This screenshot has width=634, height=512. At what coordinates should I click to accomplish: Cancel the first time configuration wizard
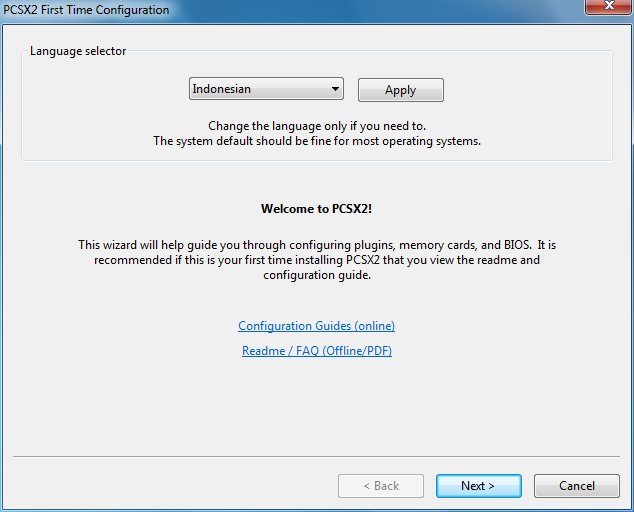577,486
